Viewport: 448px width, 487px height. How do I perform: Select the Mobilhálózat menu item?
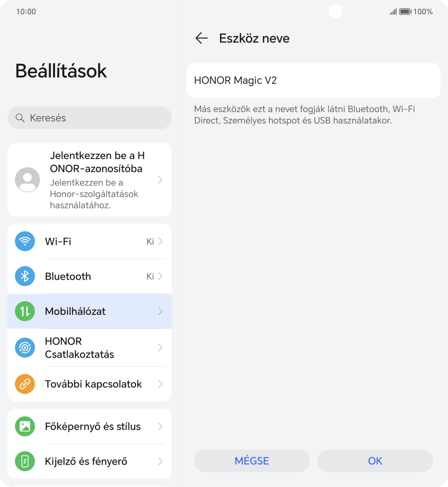(x=89, y=311)
